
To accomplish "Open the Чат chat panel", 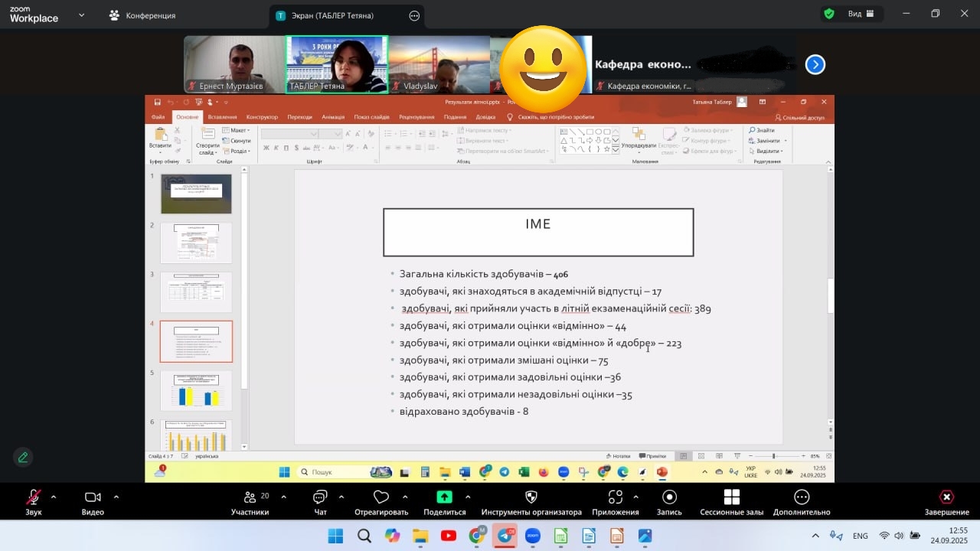I will tap(320, 499).
